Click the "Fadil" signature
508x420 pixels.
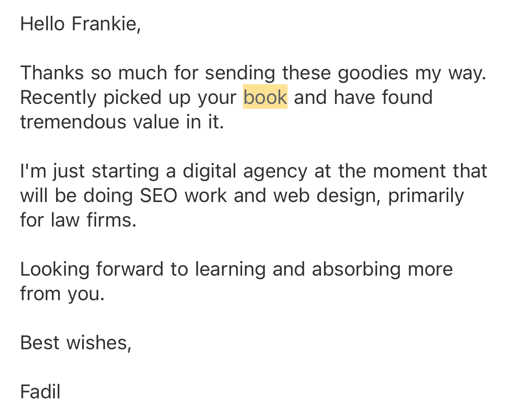click(40, 392)
